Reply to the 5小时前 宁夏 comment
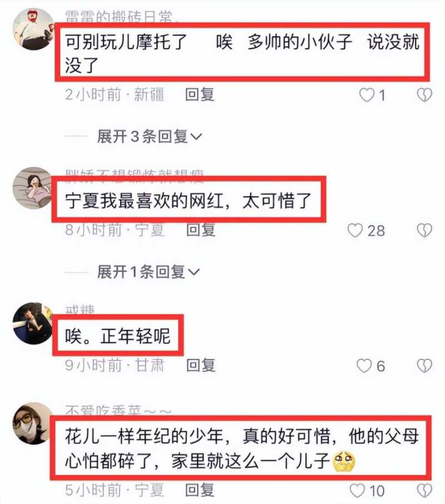This screenshot has height=504, width=445. (200, 490)
